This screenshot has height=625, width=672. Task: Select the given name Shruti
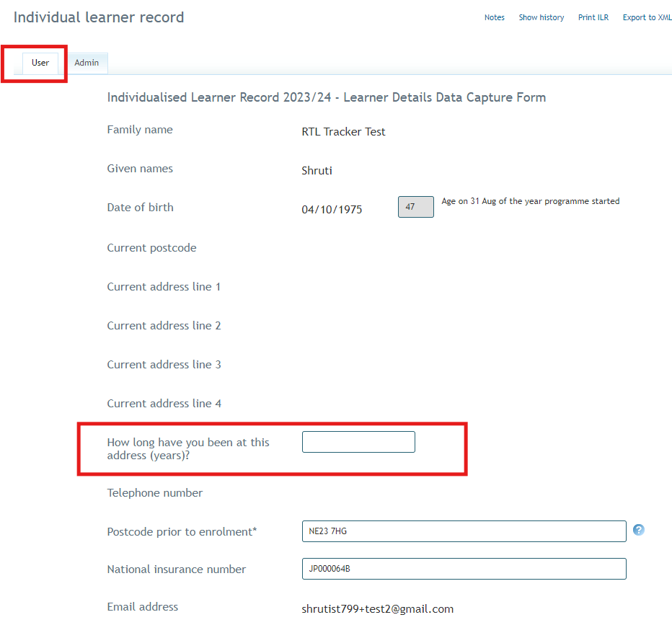click(x=317, y=171)
